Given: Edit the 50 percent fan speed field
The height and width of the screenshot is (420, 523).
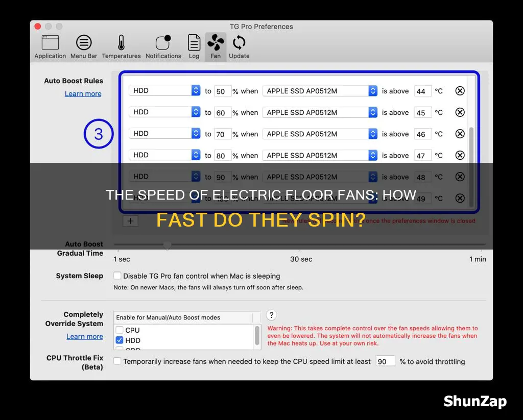Looking at the screenshot, I should pyautogui.click(x=223, y=91).
